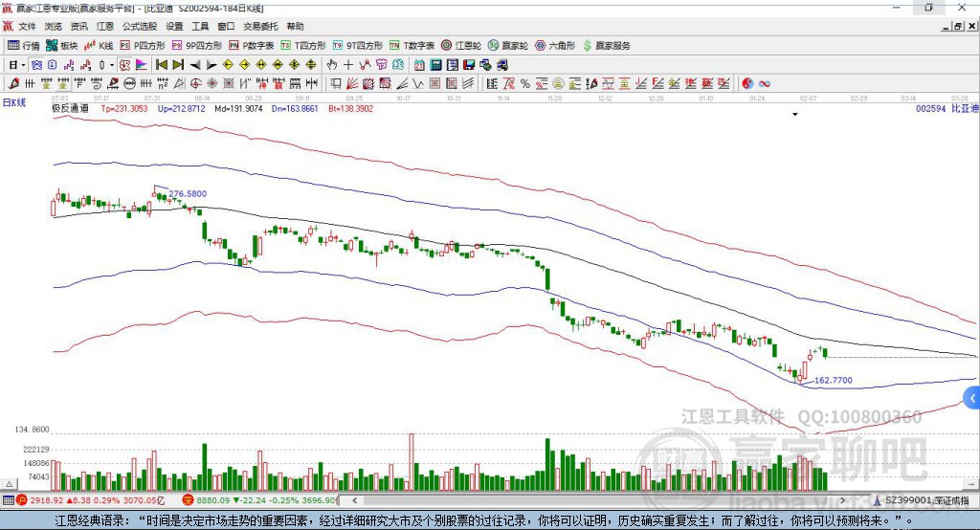Click the Up=212.8712 value

(181, 109)
